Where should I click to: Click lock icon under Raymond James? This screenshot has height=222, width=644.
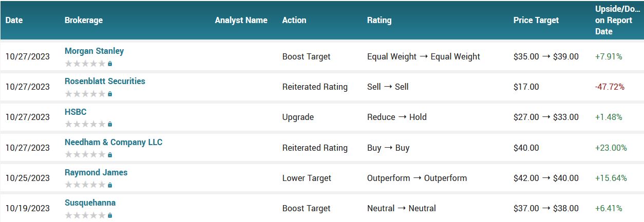(x=110, y=185)
